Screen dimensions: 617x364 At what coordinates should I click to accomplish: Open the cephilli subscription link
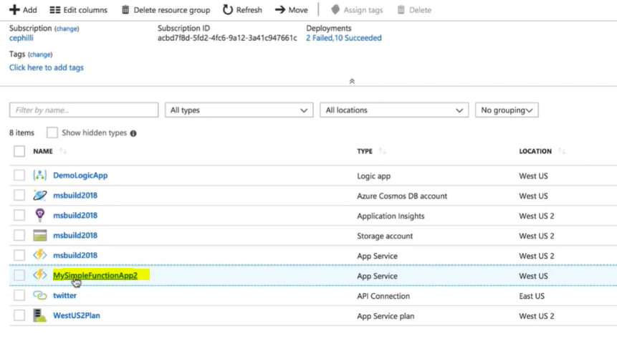point(21,38)
